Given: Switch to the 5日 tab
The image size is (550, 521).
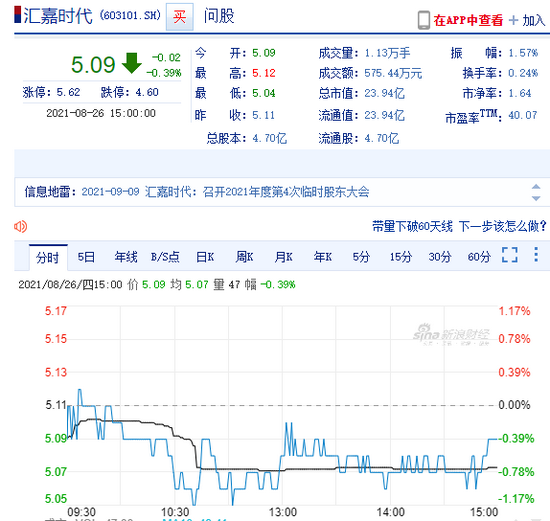Looking at the screenshot, I should (86, 257).
